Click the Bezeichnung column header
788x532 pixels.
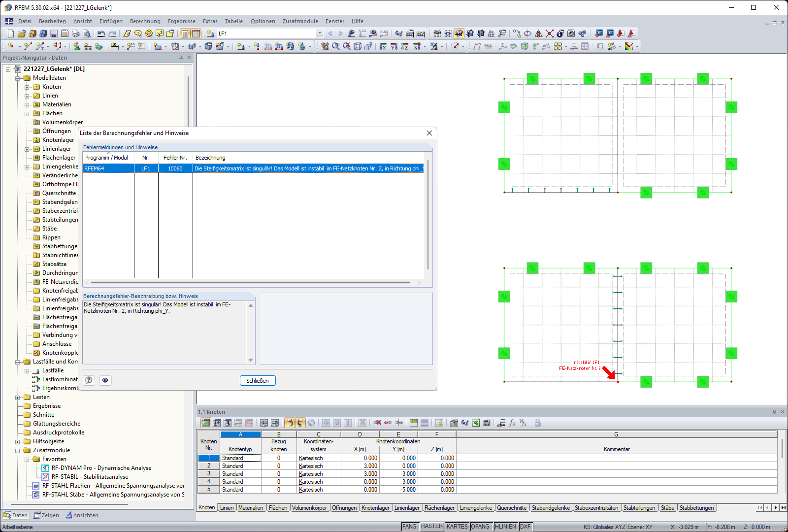(210, 158)
